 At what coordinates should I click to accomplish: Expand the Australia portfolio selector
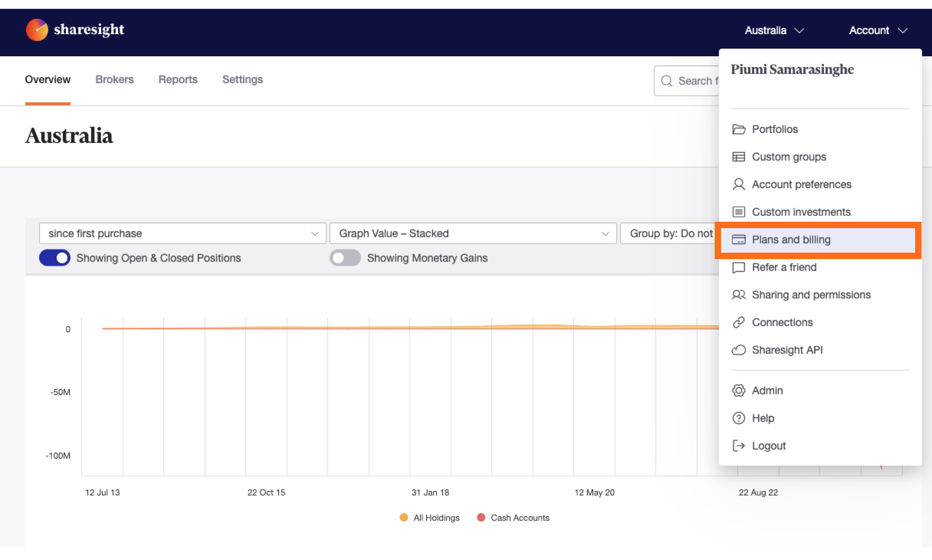pos(774,30)
